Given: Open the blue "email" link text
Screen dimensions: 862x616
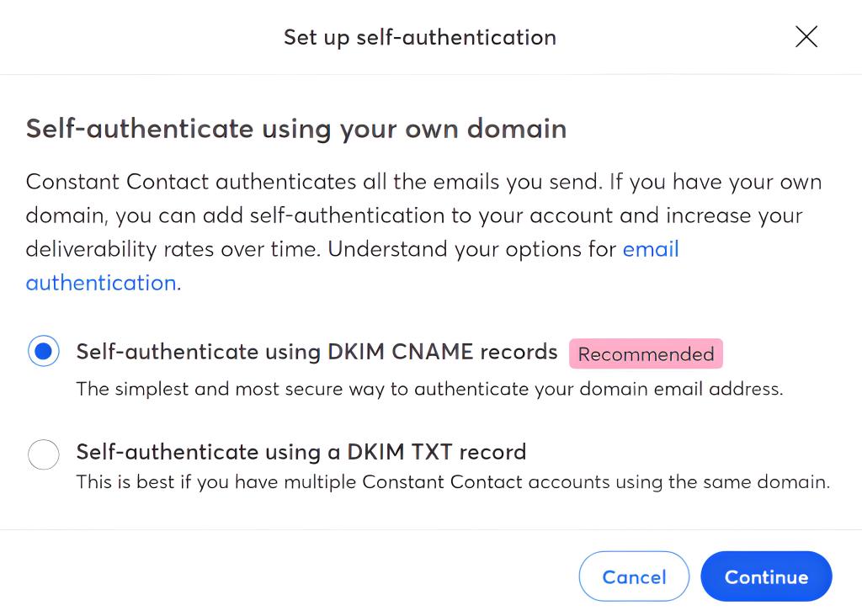Looking at the screenshot, I should [651, 249].
